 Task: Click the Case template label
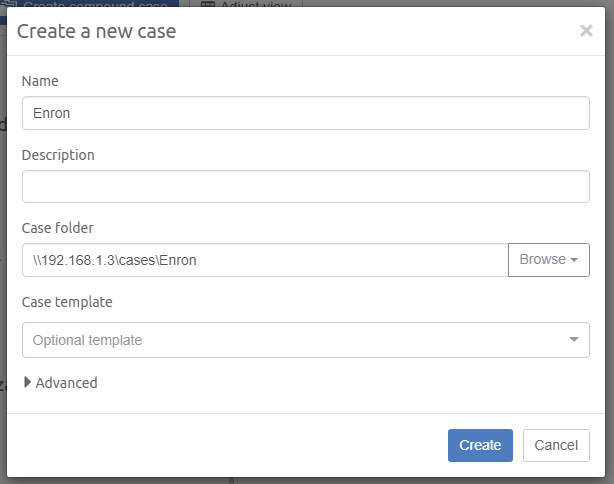point(67,301)
